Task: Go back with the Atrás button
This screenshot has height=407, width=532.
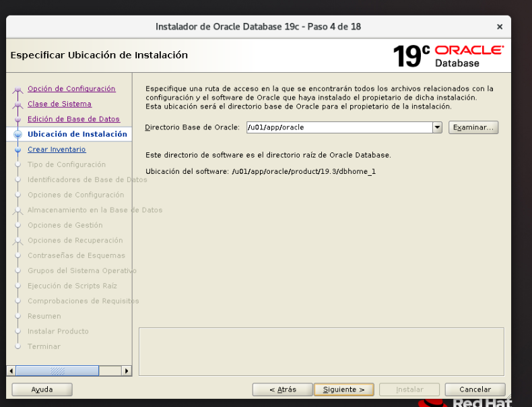Action: pos(283,389)
